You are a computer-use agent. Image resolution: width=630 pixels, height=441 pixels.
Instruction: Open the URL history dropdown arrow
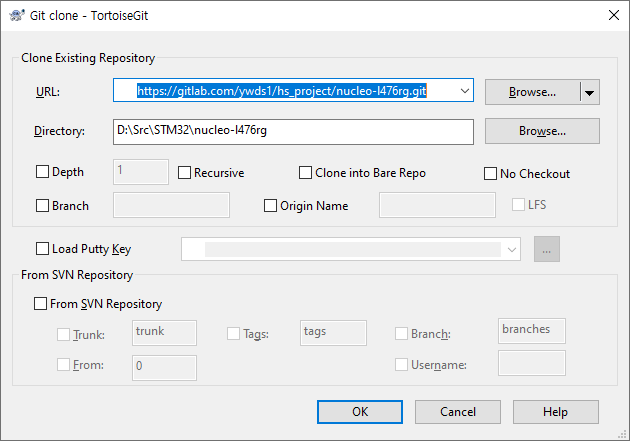464,91
